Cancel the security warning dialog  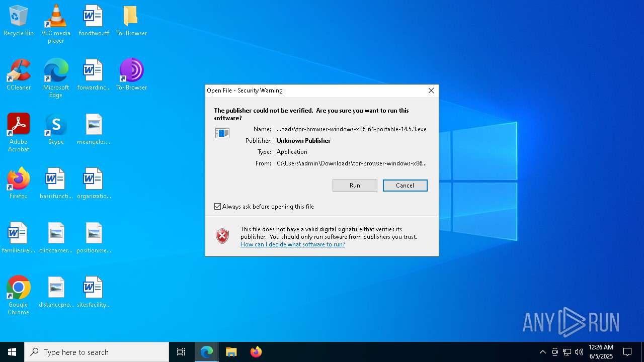pyautogui.click(x=405, y=186)
